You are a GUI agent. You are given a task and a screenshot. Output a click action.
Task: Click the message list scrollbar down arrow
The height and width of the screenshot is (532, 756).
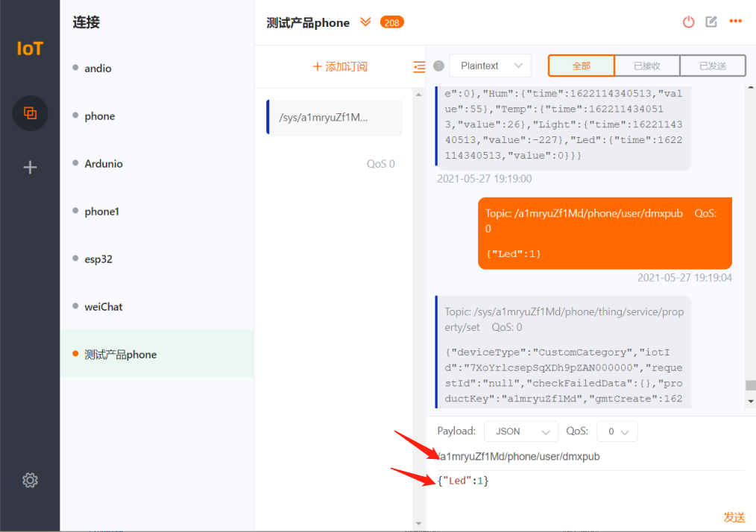click(751, 401)
